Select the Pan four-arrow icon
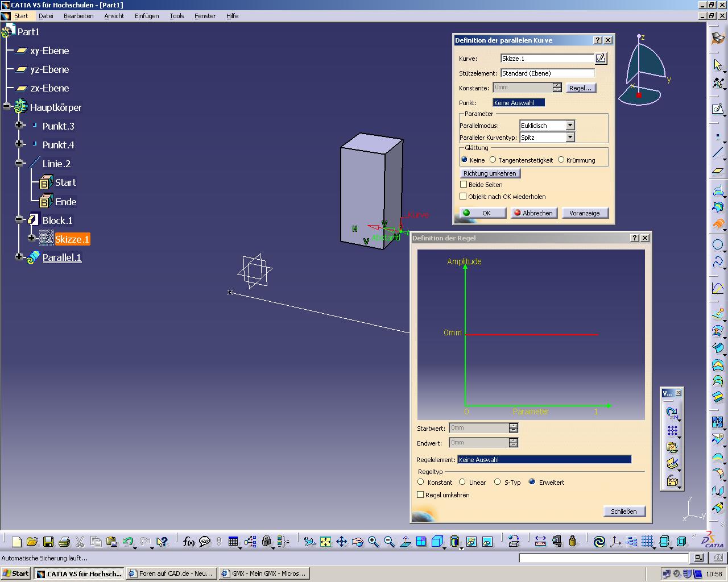 341,542
